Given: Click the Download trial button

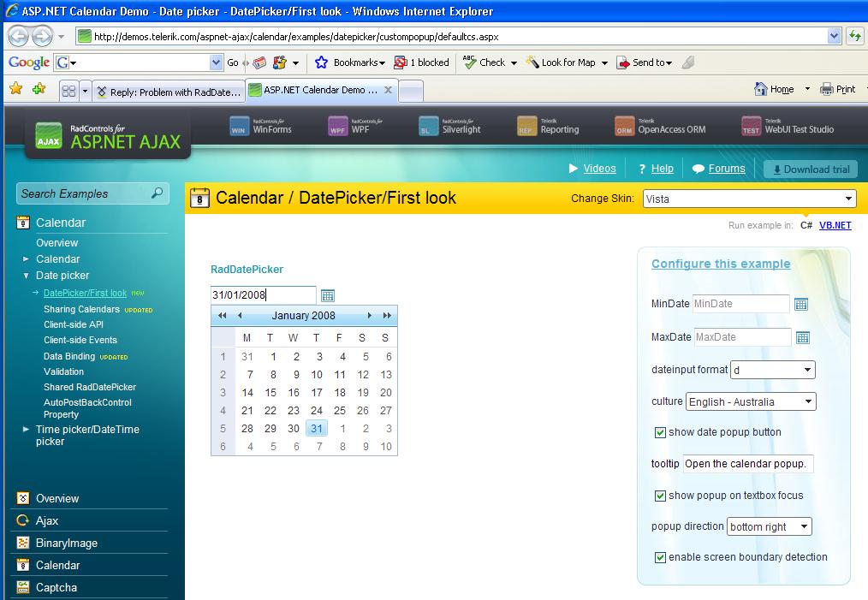Looking at the screenshot, I should point(811,169).
